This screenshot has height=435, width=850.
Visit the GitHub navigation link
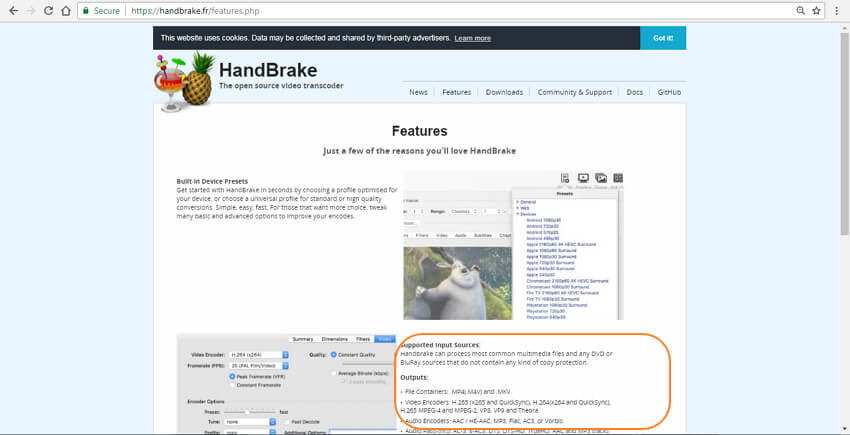[669, 92]
